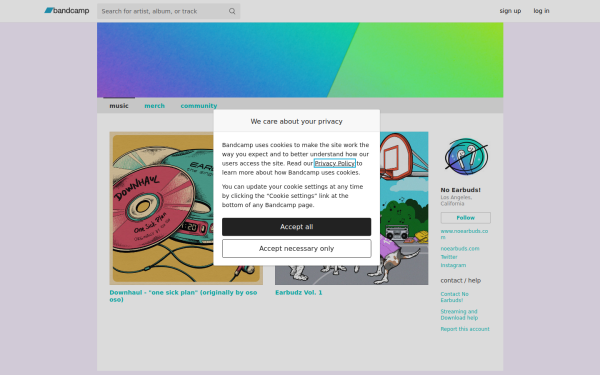The image size is (600, 375).
Task: Open the Privacy Policy link
Action: (x=334, y=163)
